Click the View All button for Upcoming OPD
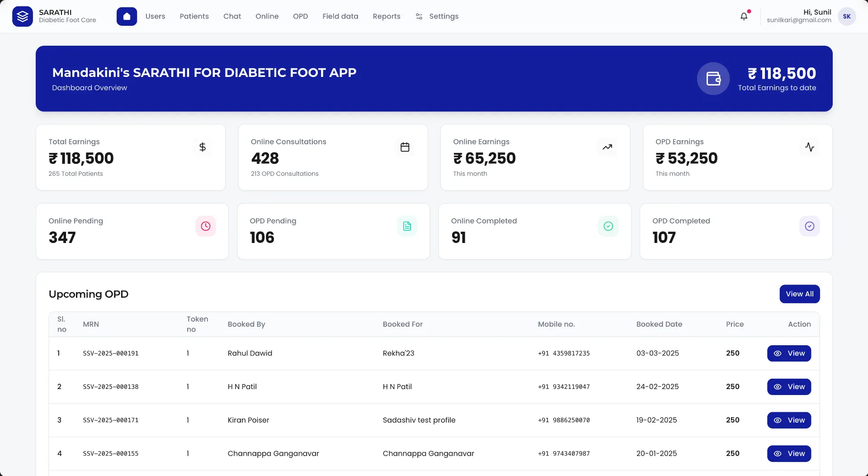Image resolution: width=868 pixels, height=476 pixels. pos(799,294)
